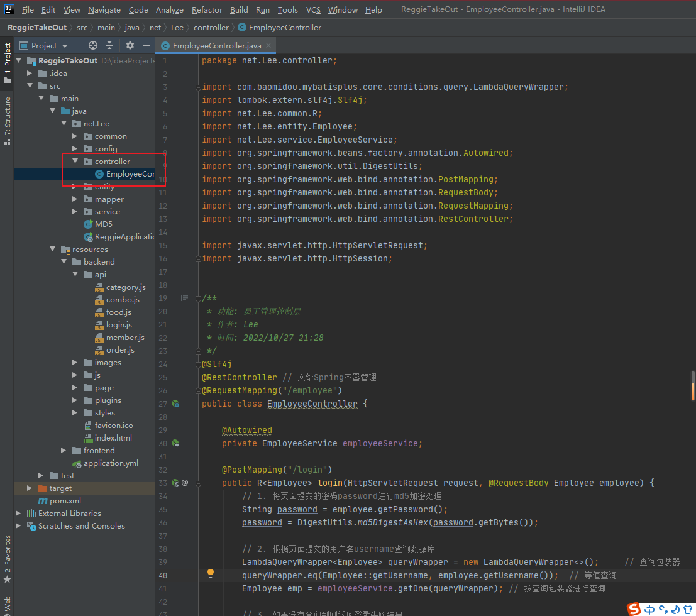The height and width of the screenshot is (616, 696).
Task: Open the VCS menu
Action: tap(313, 10)
